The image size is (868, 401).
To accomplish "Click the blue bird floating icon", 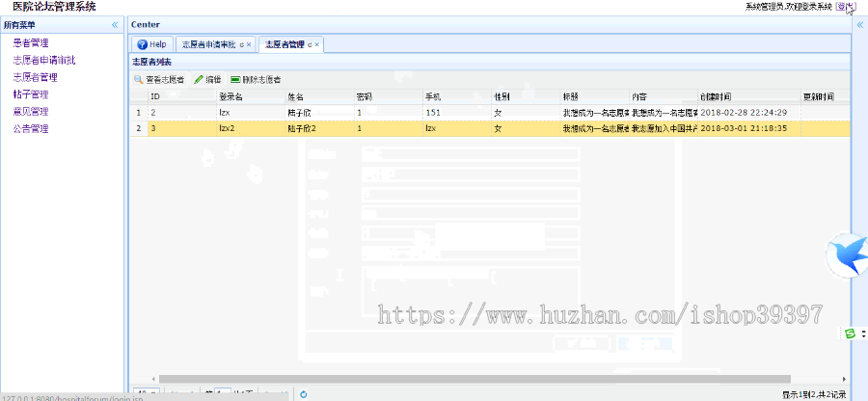I will pyautogui.click(x=848, y=255).
